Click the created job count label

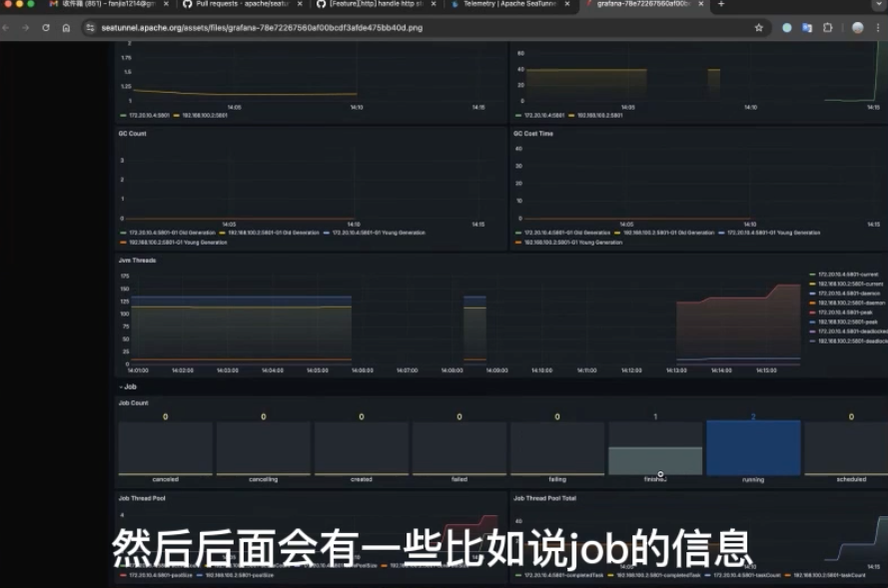362,479
